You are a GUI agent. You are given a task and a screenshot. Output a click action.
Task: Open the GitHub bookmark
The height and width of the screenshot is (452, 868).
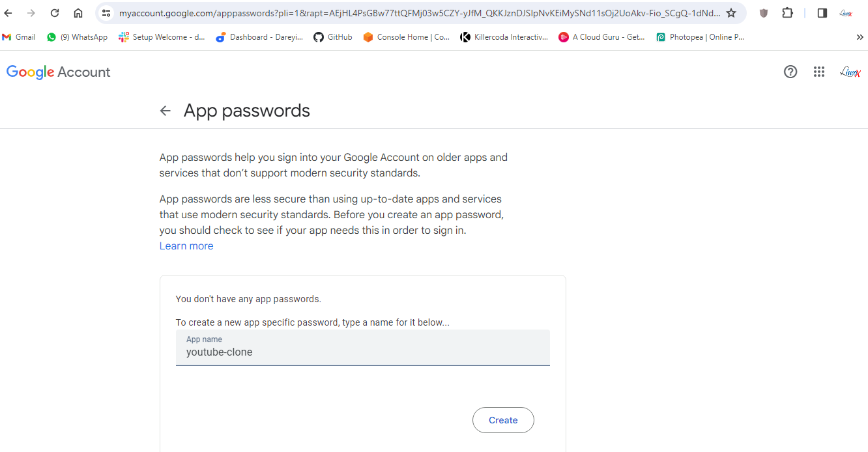pyautogui.click(x=333, y=37)
